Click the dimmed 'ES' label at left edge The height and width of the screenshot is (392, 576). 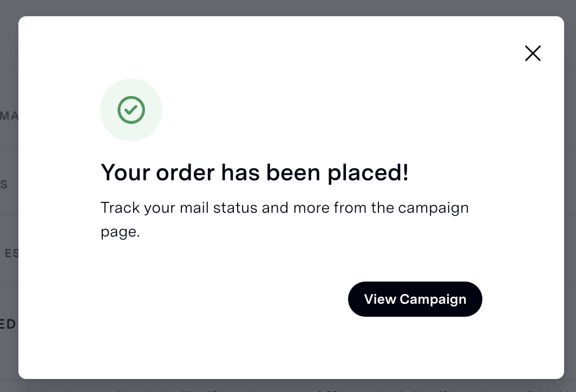coord(11,253)
